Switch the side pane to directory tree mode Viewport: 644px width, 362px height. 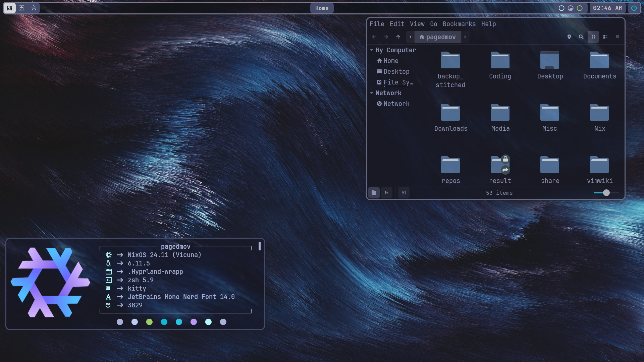coord(386,193)
